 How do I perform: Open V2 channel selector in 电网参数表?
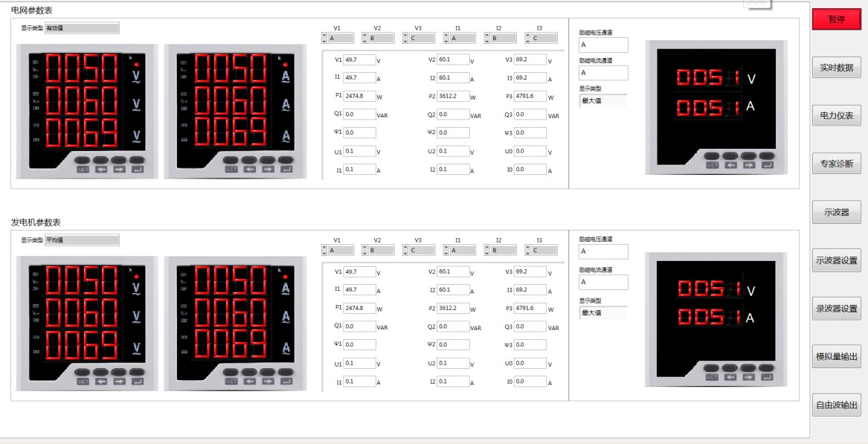click(382, 38)
